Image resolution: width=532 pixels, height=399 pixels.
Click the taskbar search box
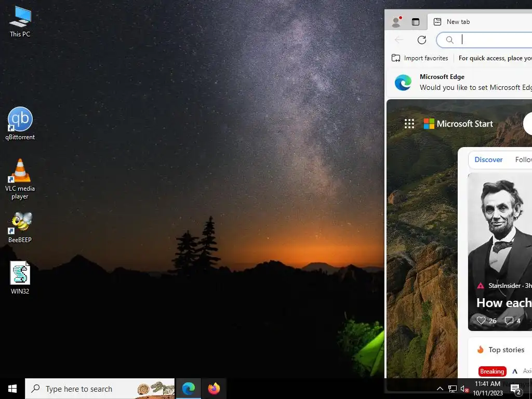100,389
